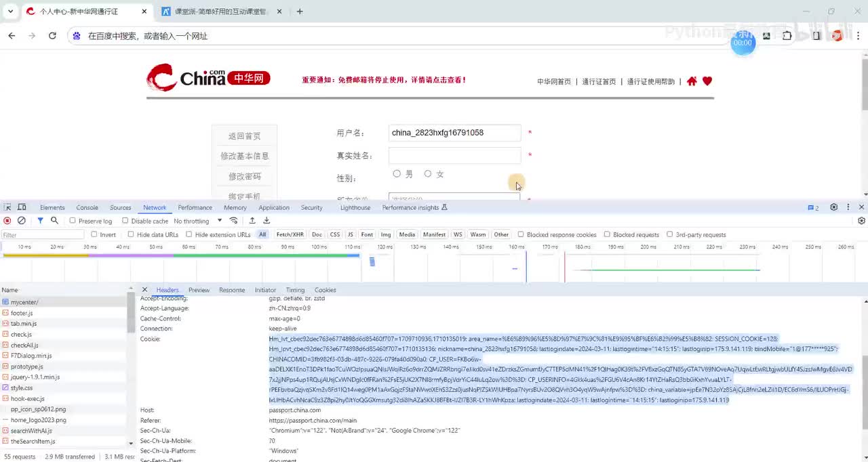Image resolution: width=868 pixels, height=462 pixels.
Task: Open Network panel settings gear
Action: point(861,221)
